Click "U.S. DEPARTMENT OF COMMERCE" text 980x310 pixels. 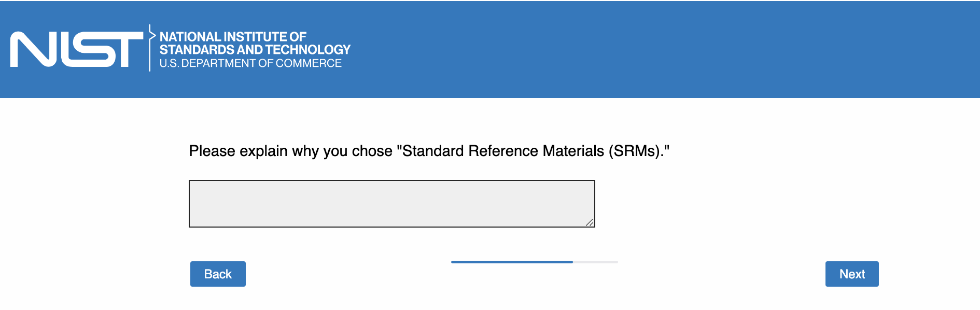250,63
